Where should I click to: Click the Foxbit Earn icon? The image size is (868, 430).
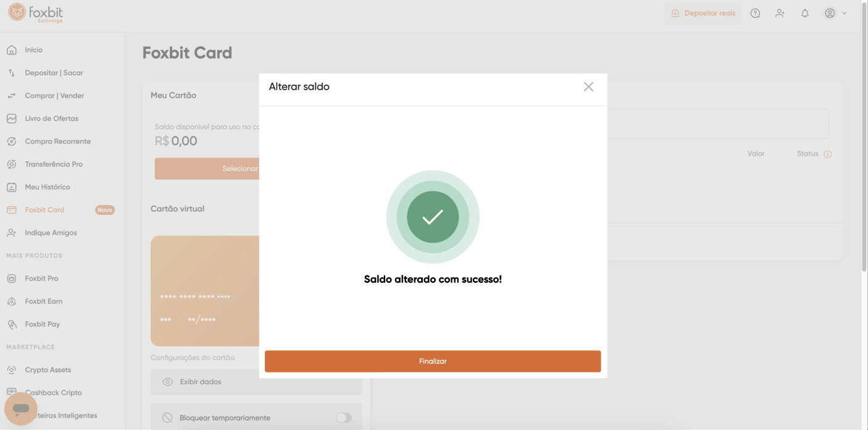11,301
